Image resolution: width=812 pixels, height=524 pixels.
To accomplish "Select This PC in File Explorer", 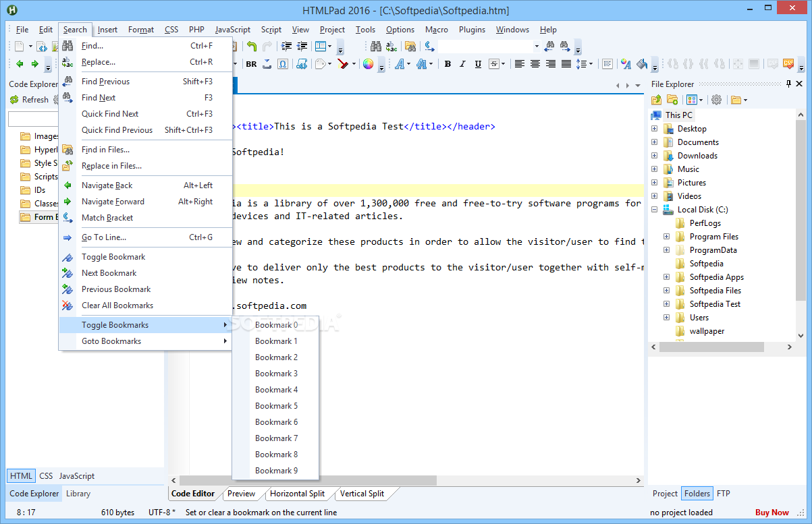I will [x=678, y=115].
